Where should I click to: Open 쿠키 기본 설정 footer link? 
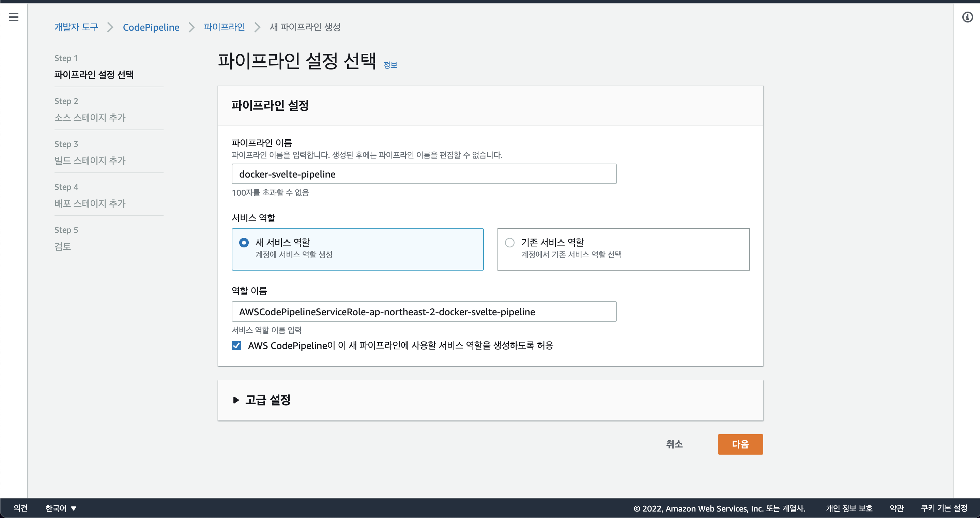944,508
